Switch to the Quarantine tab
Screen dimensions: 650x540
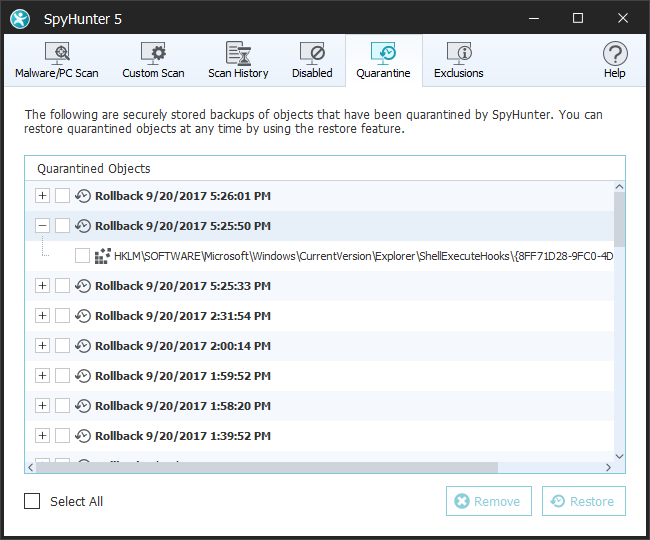pyautogui.click(x=383, y=60)
